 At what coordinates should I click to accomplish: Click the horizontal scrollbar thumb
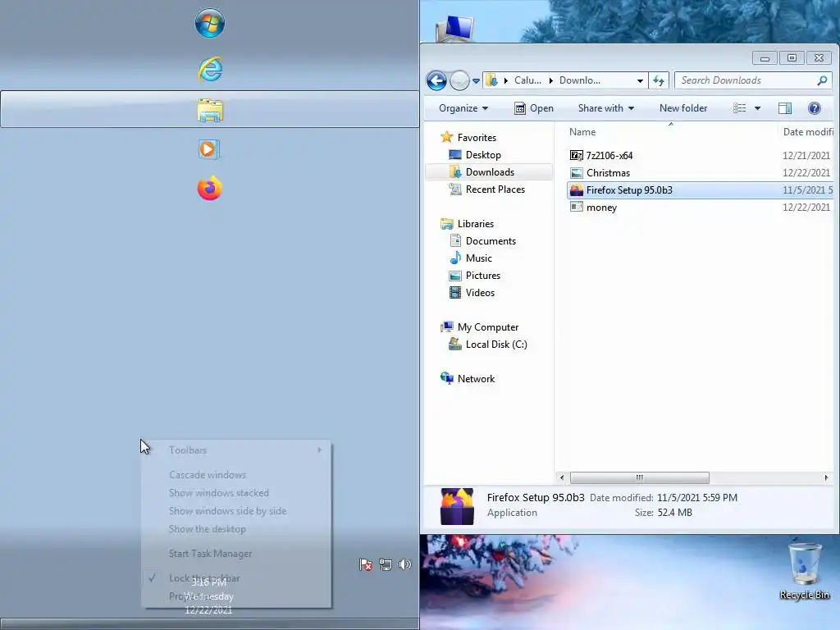coord(640,477)
